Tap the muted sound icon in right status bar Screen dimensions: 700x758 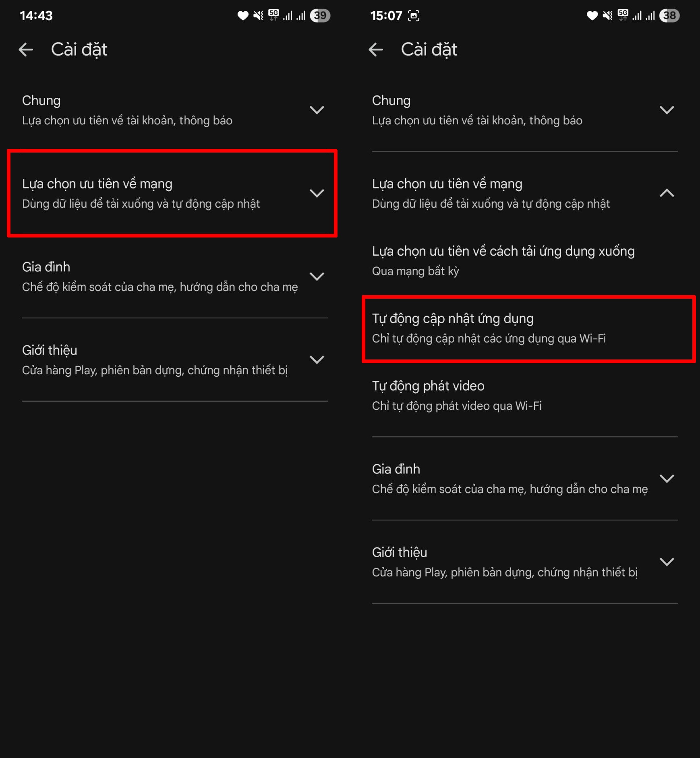[x=607, y=16]
